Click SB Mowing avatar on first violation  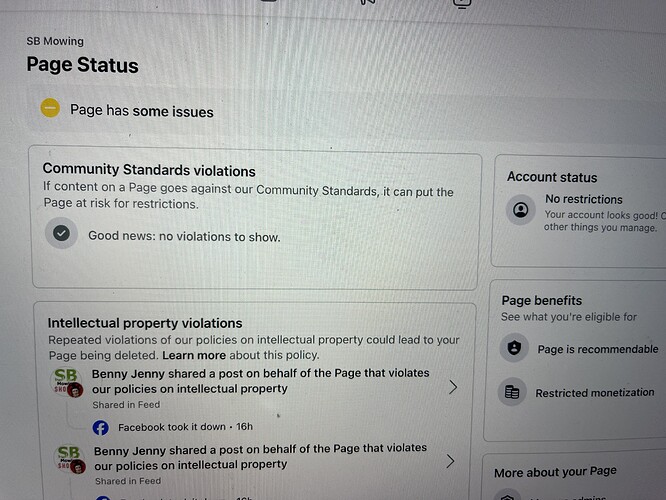pyautogui.click(x=67, y=382)
